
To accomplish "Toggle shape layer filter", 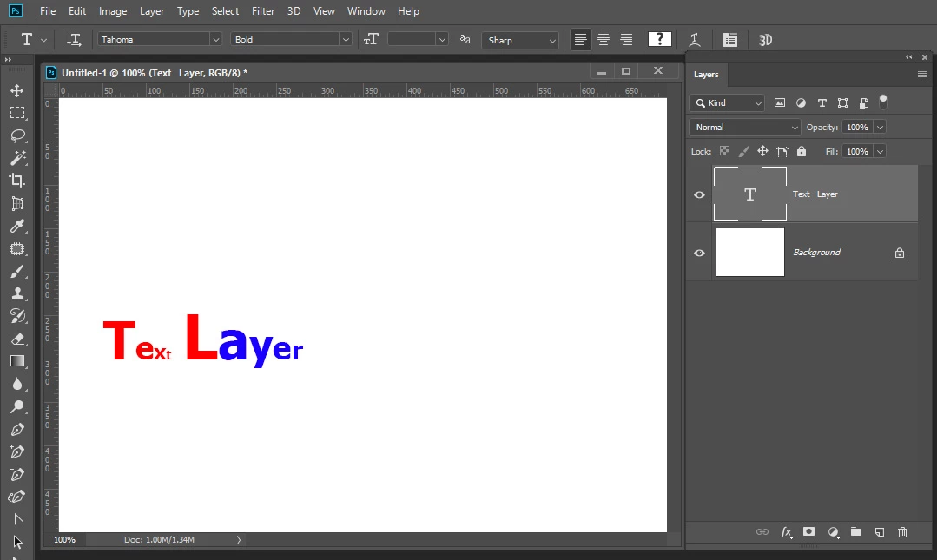I will click(842, 102).
